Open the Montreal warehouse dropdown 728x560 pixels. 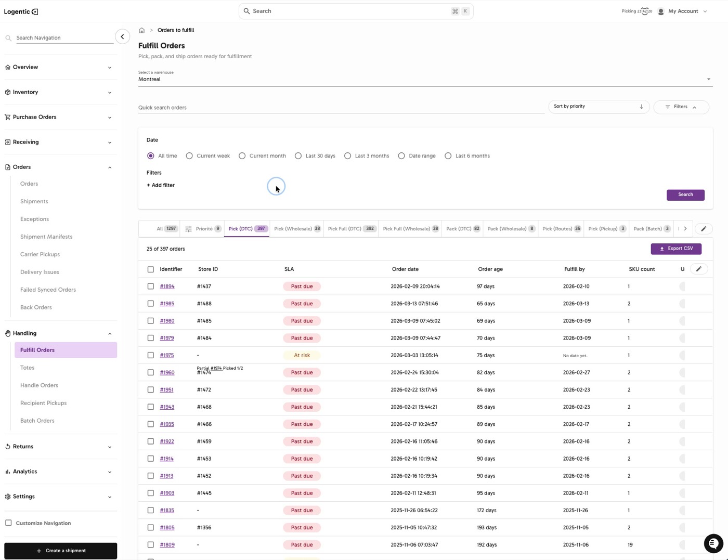point(425,79)
